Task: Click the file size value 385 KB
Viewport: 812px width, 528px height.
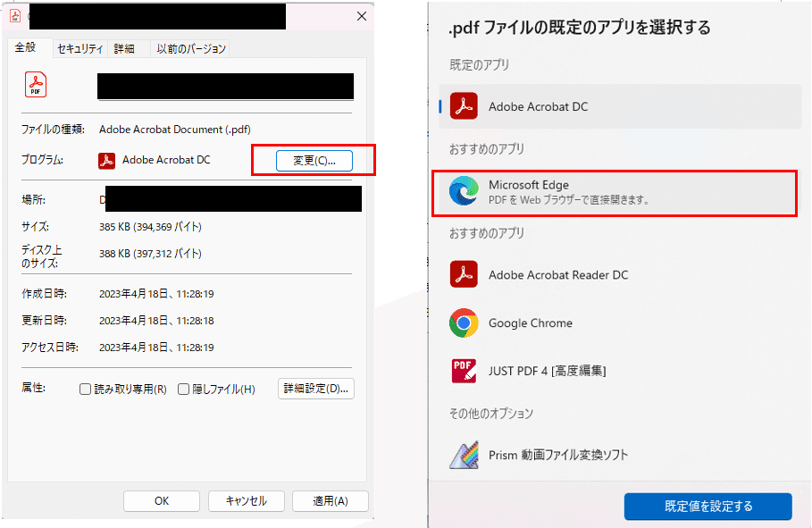Action: coord(150,227)
